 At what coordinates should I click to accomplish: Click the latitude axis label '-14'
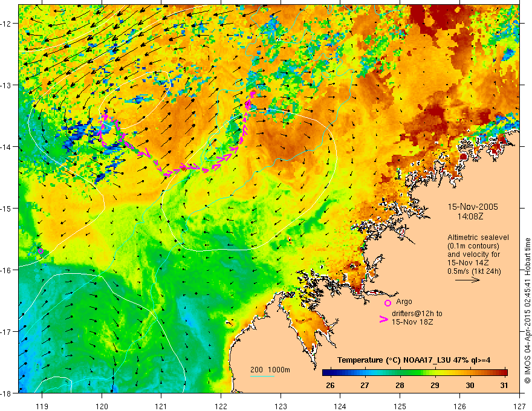click(6, 147)
